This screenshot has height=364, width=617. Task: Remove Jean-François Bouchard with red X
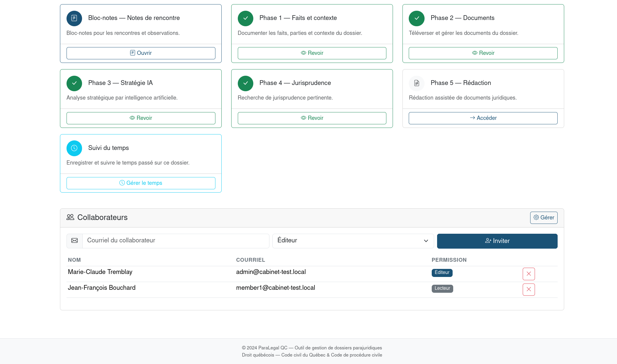click(528, 289)
